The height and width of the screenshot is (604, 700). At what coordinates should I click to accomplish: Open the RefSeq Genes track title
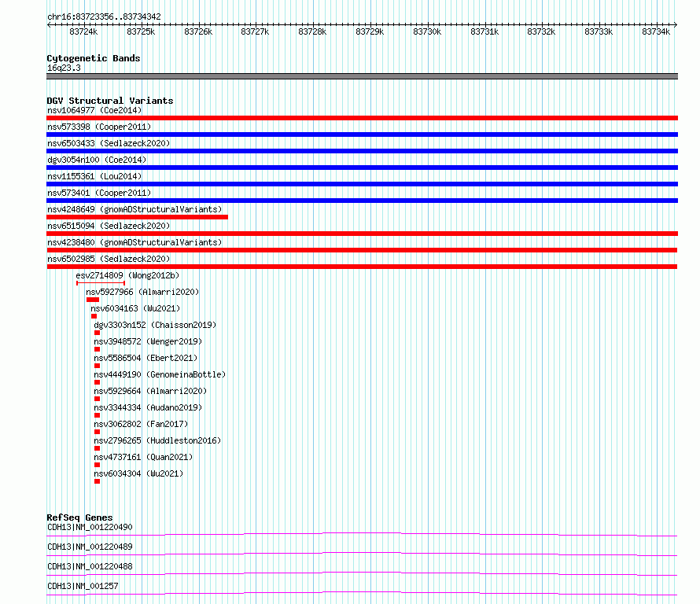pyautogui.click(x=79, y=517)
